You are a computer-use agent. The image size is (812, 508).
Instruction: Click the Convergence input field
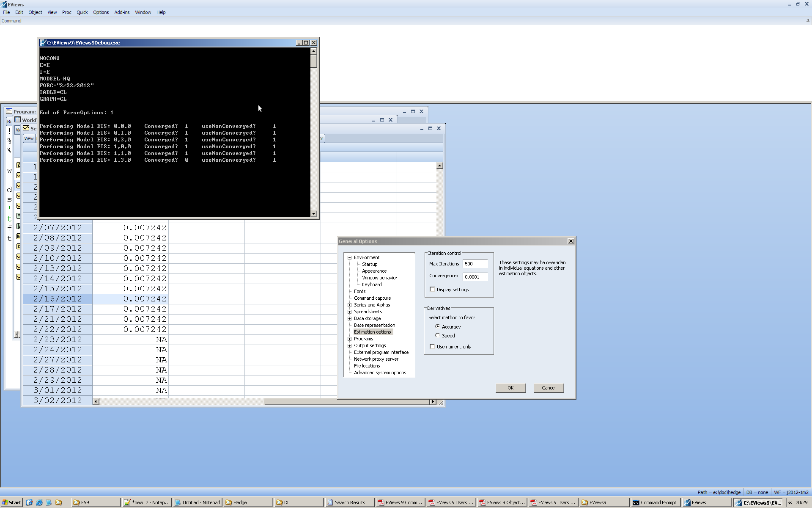point(475,277)
